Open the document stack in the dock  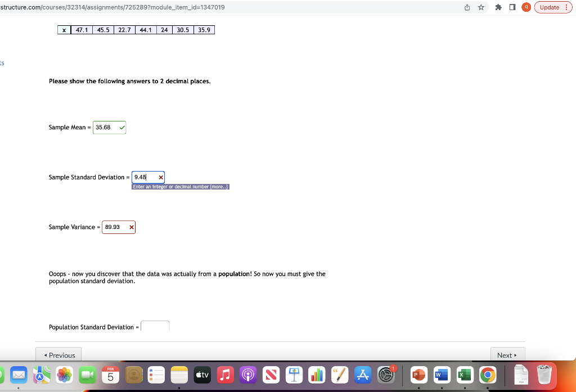tap(521, 375)
